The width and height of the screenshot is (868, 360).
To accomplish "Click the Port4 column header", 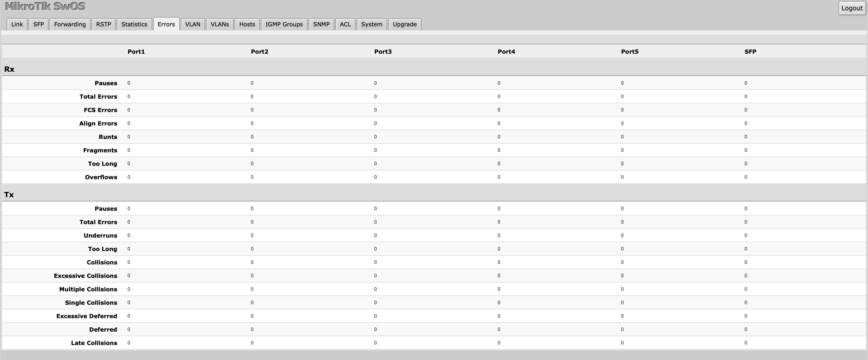I will (506, 52).
